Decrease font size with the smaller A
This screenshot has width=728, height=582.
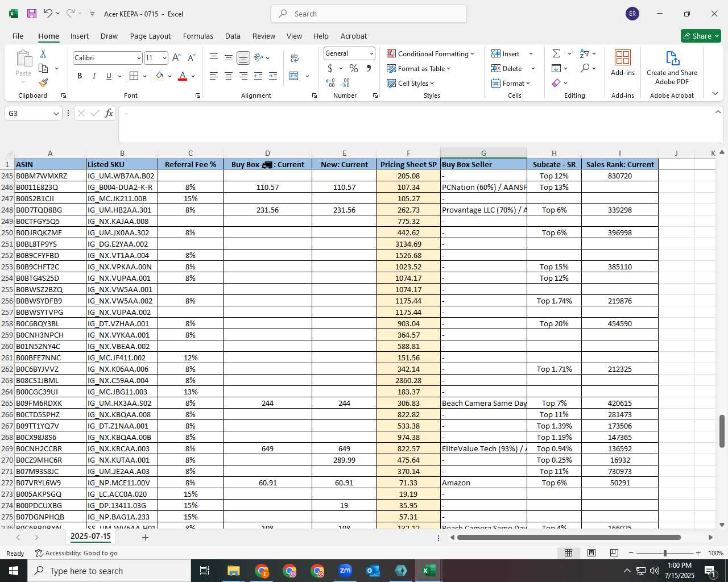[x=192, y=57]
